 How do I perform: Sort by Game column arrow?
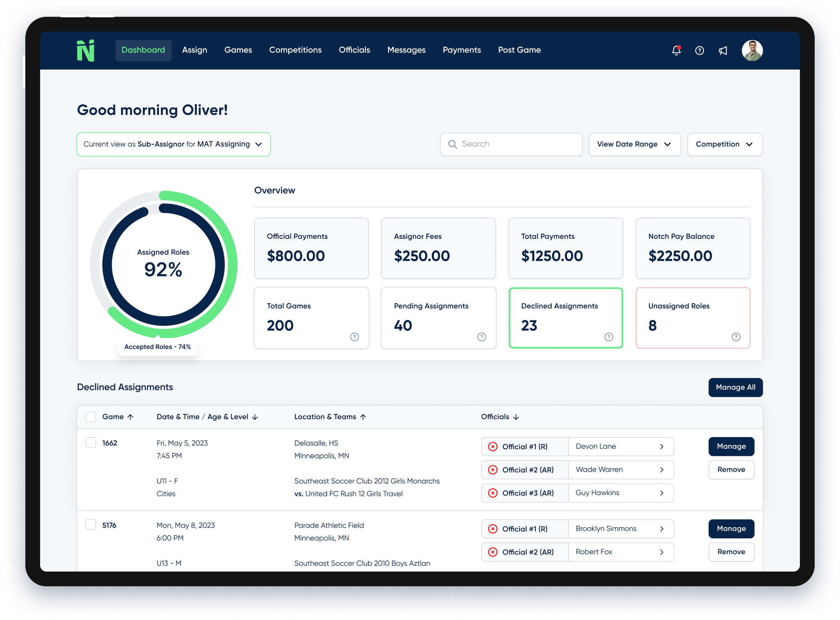pyautogui.click(x=131, y=417)
